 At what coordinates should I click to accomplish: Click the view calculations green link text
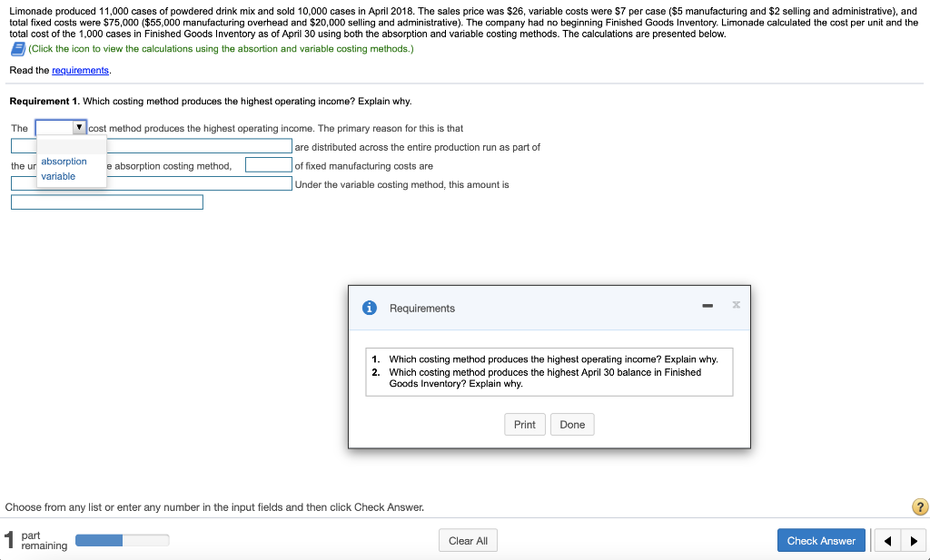pos(221,49)
